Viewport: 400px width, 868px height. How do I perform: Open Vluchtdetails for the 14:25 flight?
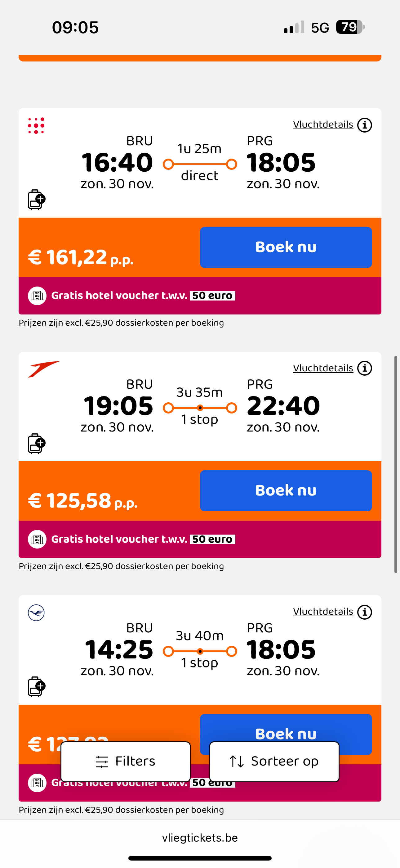click(x=322, y=612)
